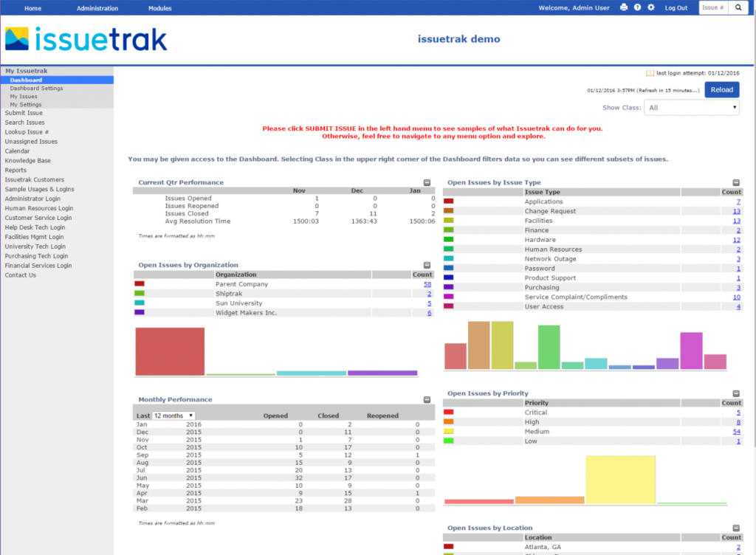Open Knowledge Base in sidebar
Screen dimensions: 756x555
tap(27, 161)
